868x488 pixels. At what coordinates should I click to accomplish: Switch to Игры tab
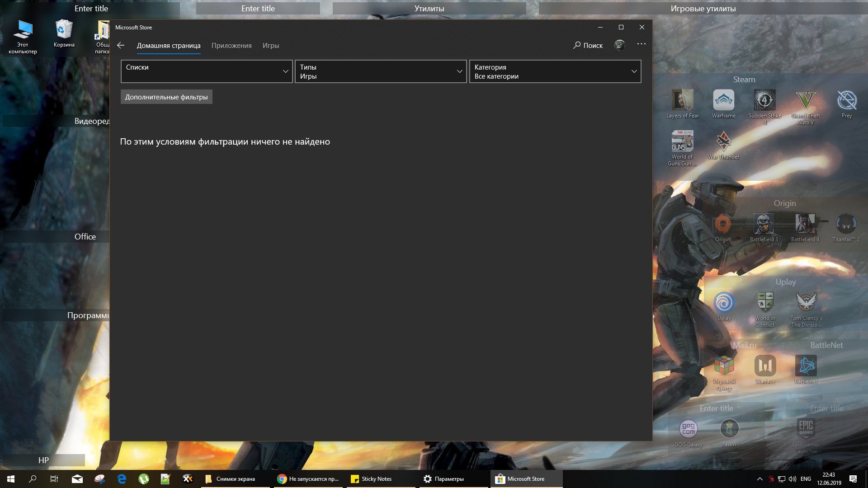point(271,45)
